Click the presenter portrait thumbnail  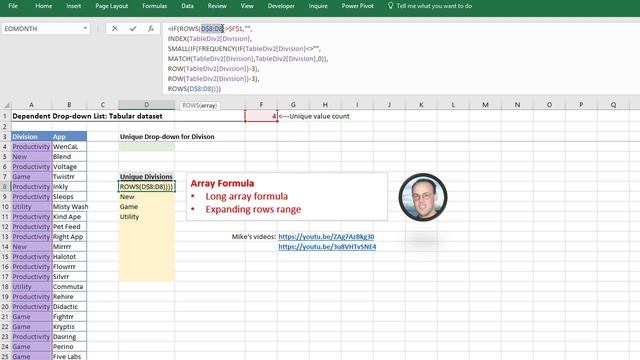tap(423, 197)
